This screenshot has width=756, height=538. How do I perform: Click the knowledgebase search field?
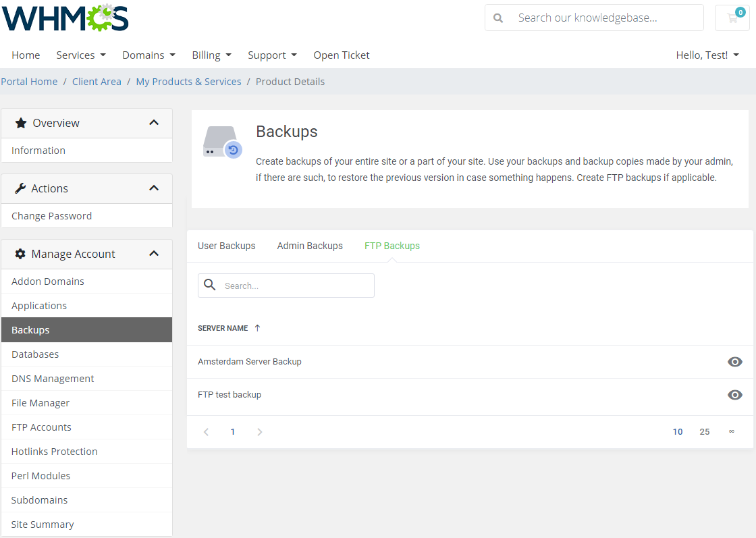point(594,18)
